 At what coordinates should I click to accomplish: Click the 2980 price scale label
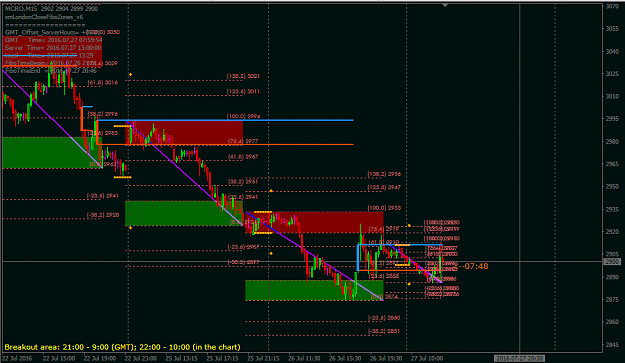coord(612,141)
